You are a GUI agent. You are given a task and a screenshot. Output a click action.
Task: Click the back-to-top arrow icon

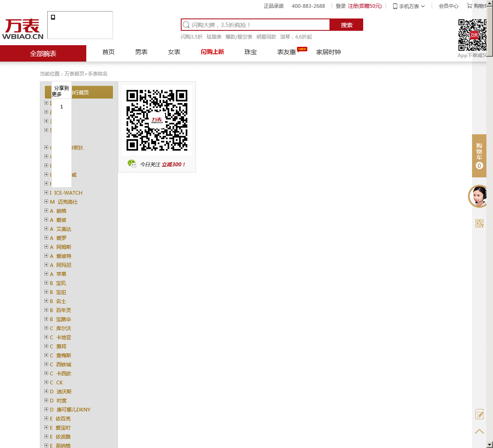tap(479, 431)
